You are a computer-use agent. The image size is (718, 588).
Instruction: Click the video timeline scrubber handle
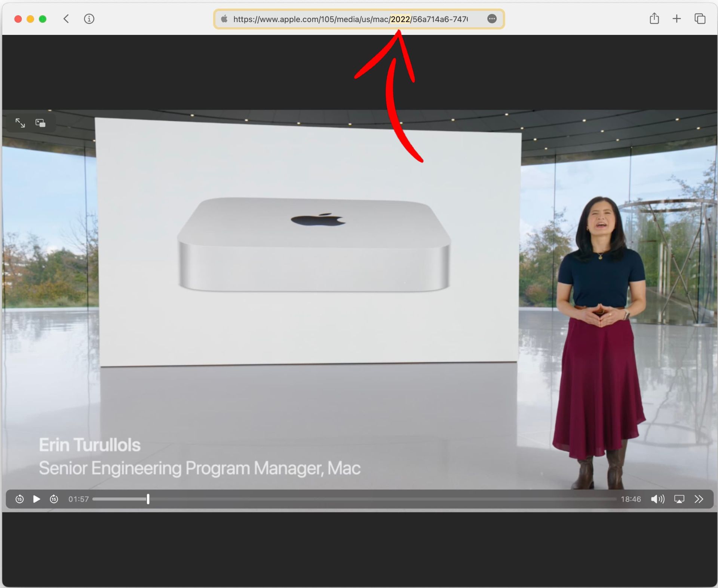click(x=148, y=499)
